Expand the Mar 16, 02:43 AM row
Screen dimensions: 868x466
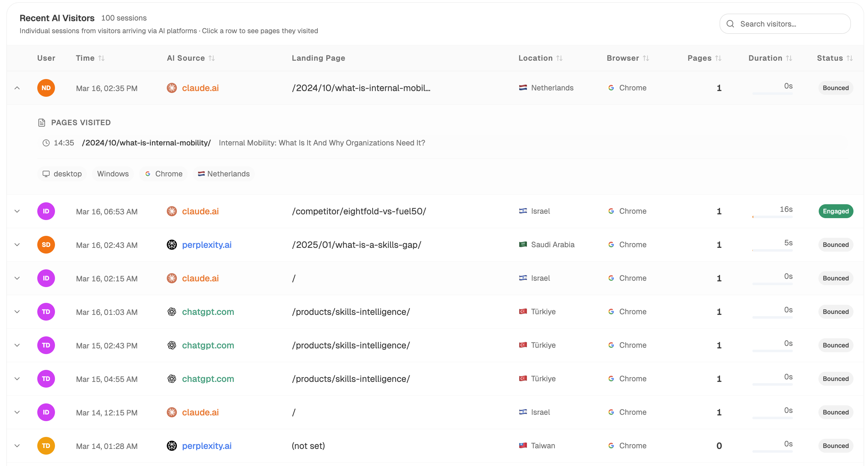click(x=17, y=245)
